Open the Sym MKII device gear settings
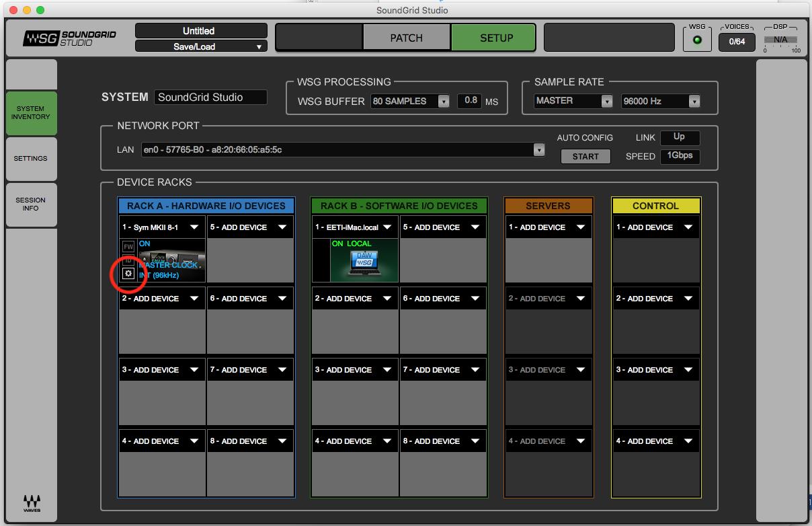The image size is (812, 526). 128,274
